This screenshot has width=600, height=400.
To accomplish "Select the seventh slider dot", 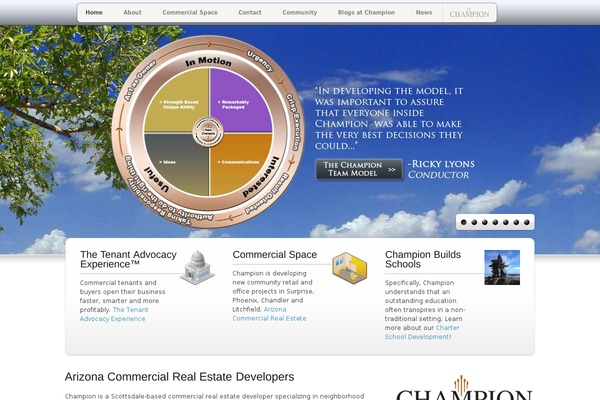I will point(527,222).
